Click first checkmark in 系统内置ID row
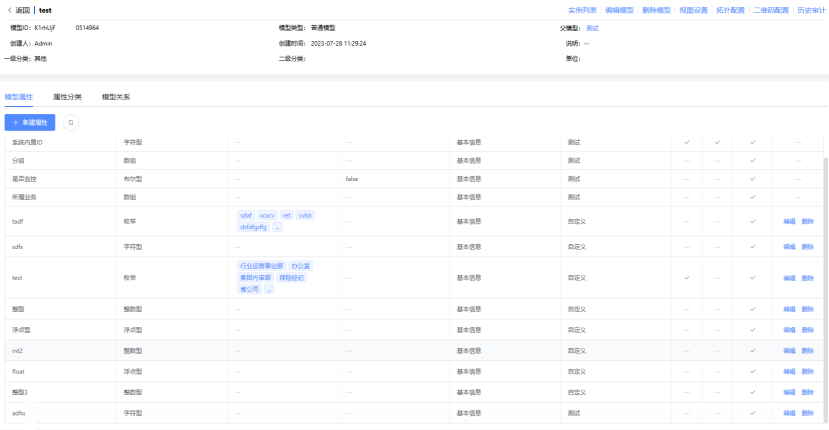The width and height of the screenshot is (829, 430). pyautogui.click(x=687, y=142)
